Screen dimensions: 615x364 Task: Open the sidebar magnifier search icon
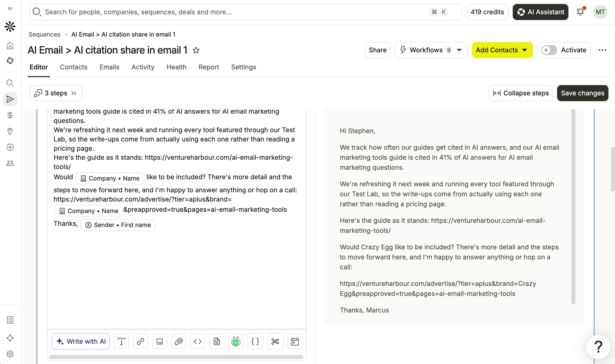pyautogui.click(x=10, y=83)
